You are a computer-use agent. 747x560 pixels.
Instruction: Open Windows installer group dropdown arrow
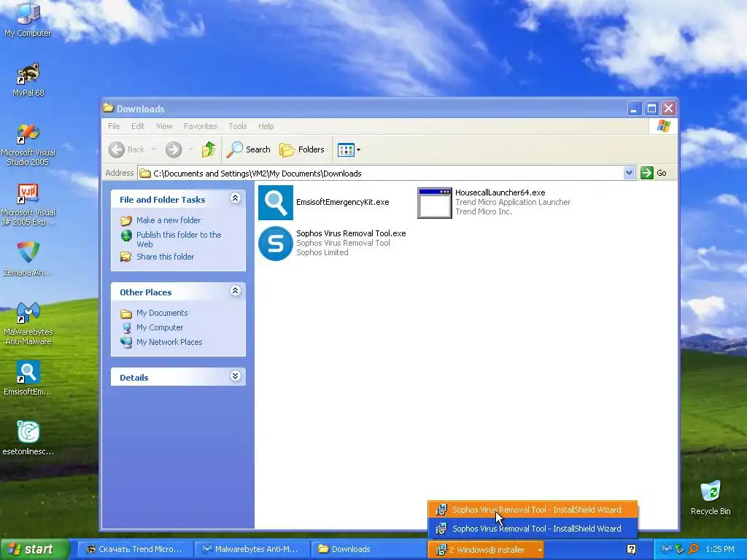pyautogui.click(x=540, y=550)
